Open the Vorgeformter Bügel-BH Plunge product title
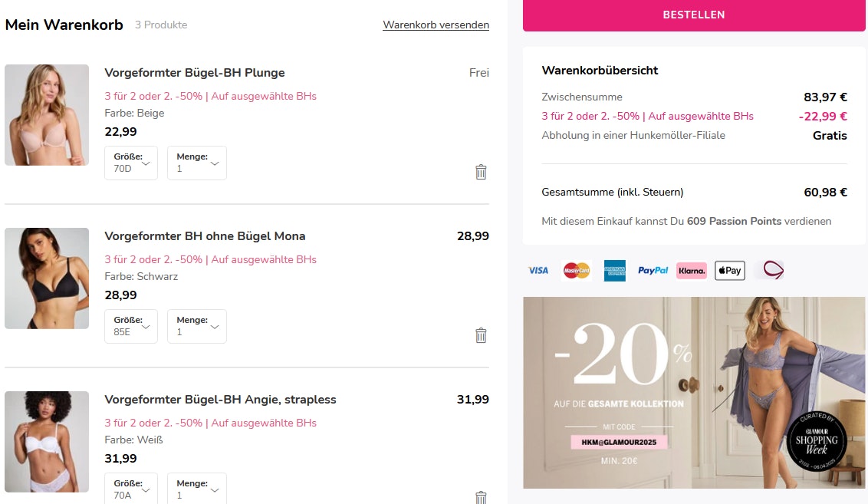Viewport: 868px width, 504px height. 195,73
